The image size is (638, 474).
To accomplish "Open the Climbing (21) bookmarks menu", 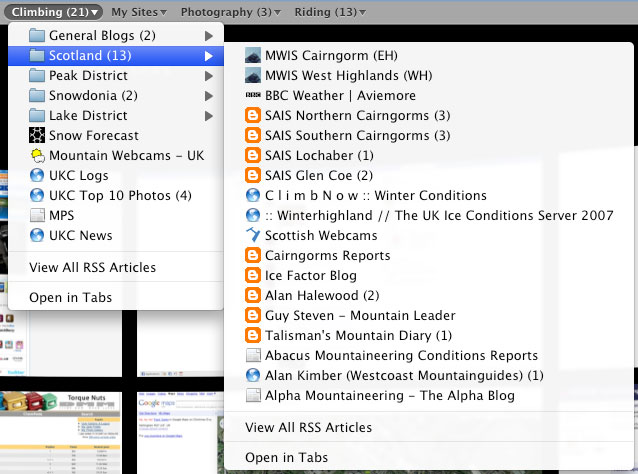I will pyautogui.click(x=53, y=12).
